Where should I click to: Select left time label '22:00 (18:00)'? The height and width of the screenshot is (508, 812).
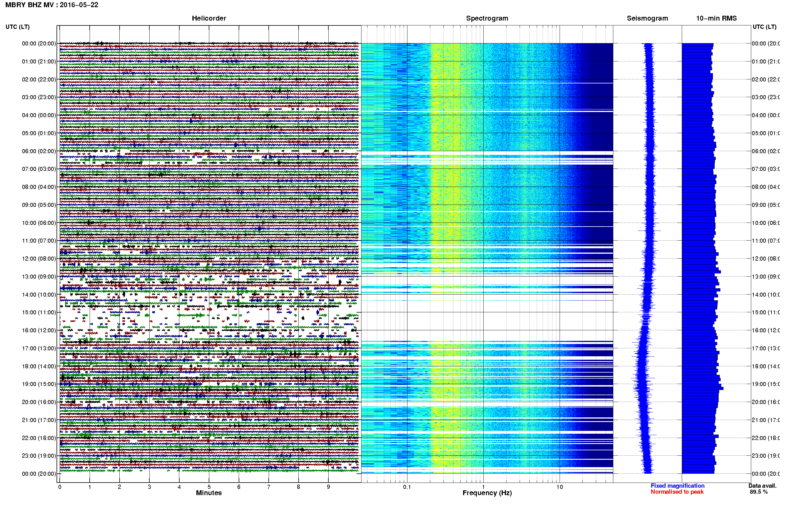[39, 438]
